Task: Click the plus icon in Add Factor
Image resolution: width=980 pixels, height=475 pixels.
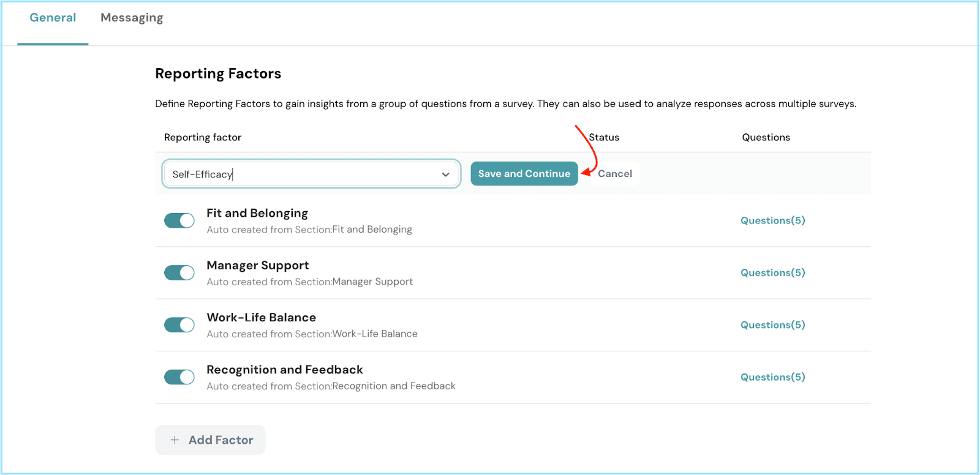Action: 175,440
